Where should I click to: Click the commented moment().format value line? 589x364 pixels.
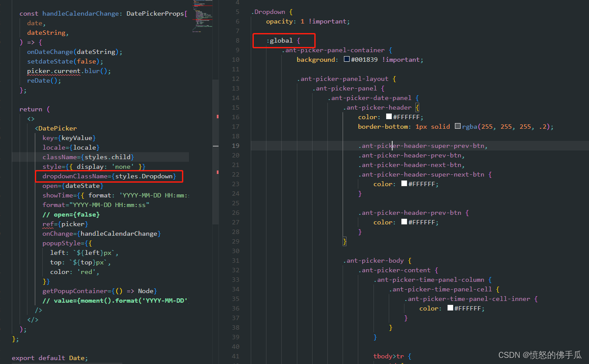click(x=115, y=301)
